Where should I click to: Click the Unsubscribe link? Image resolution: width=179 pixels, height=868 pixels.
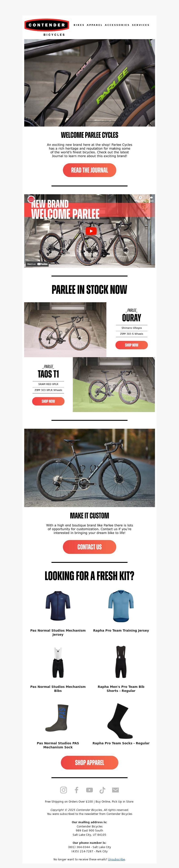116,859
